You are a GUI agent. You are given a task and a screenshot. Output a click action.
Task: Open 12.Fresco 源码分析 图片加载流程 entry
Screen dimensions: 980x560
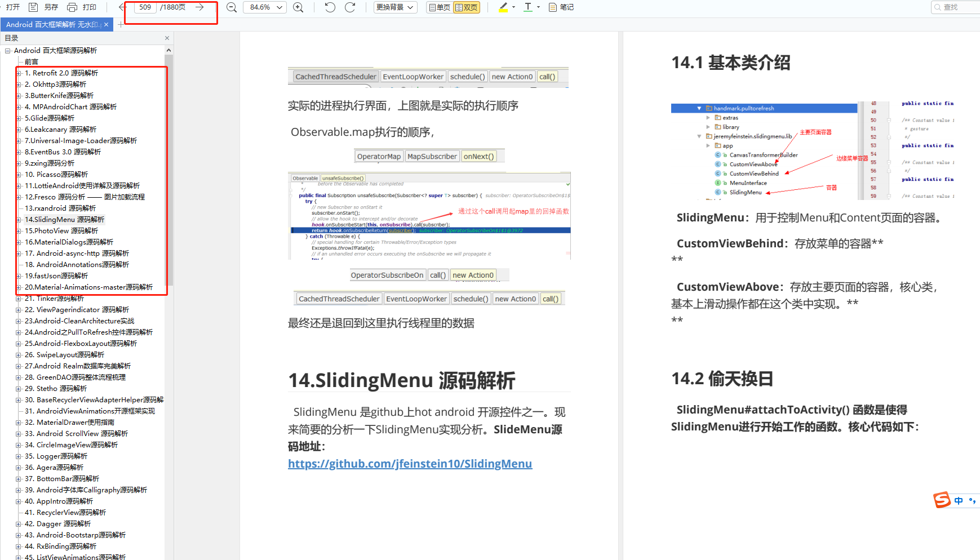tap(85, 197)
